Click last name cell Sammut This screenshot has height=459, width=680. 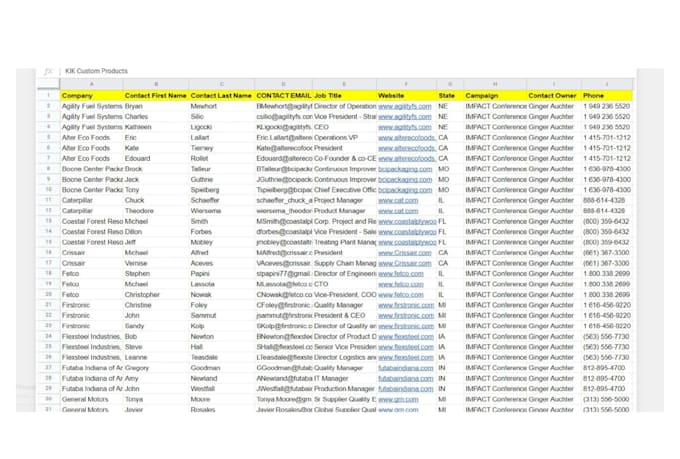pos(222,315)
